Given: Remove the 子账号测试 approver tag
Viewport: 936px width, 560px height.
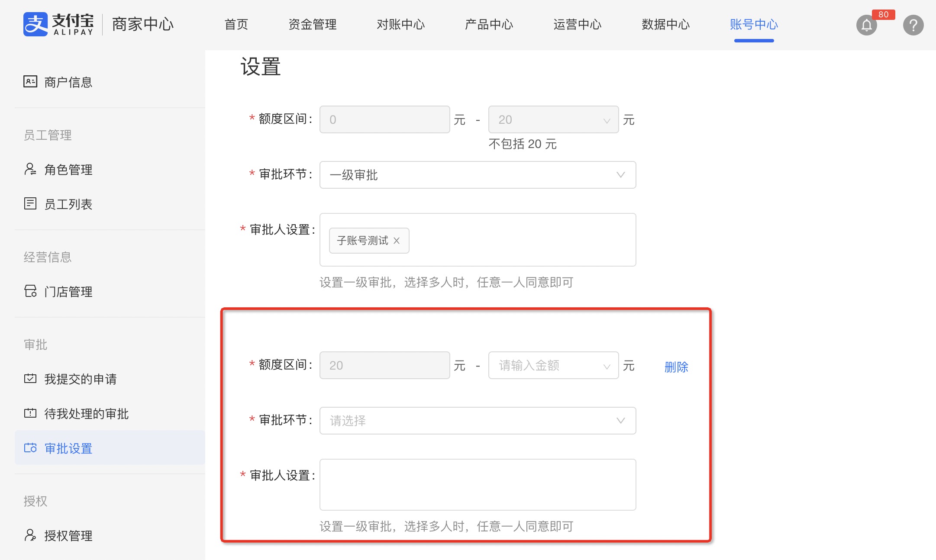Looking at the screenshot, I should [397, 241].
